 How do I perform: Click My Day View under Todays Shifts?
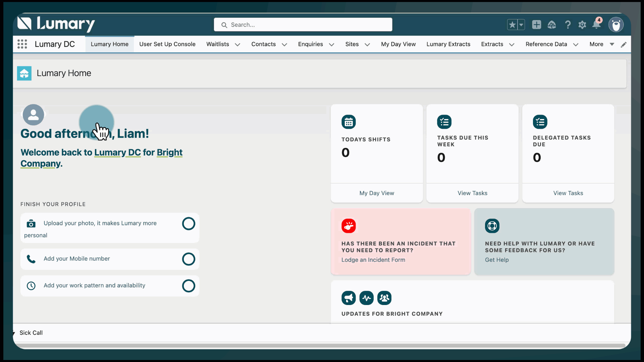(x=377, y=193)
